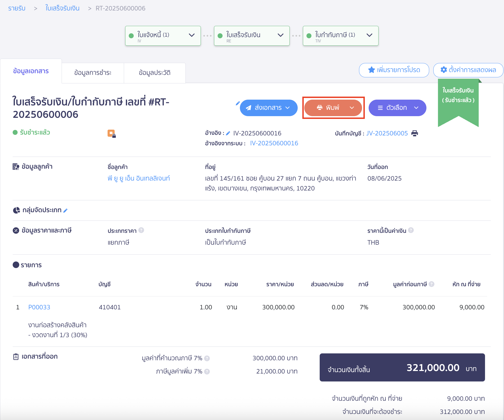Click เพิ่มรายการโปรด favorite button
504x420 pixels.
point(394,70)
